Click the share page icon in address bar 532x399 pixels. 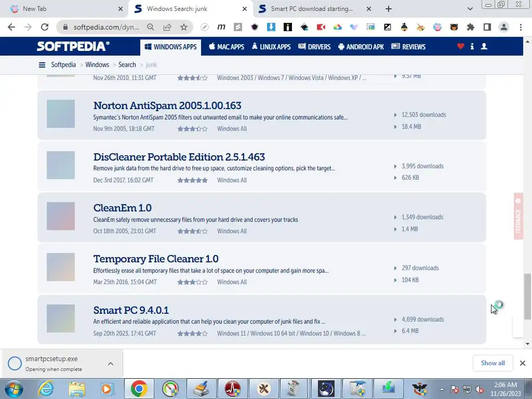pyautogui.click(x=167, y=27)
